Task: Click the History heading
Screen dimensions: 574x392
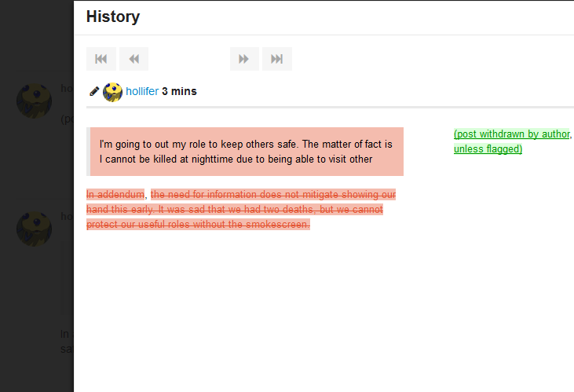Action: [x=113, y=16]
